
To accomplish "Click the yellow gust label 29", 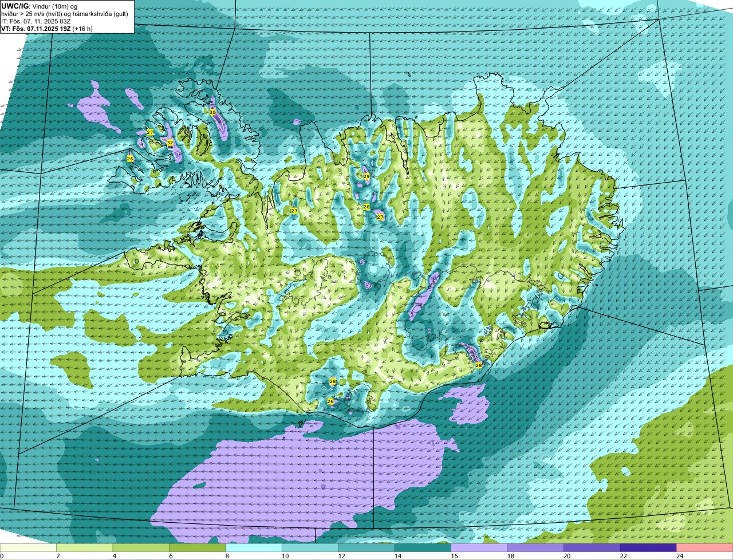I will pos(366,176).
